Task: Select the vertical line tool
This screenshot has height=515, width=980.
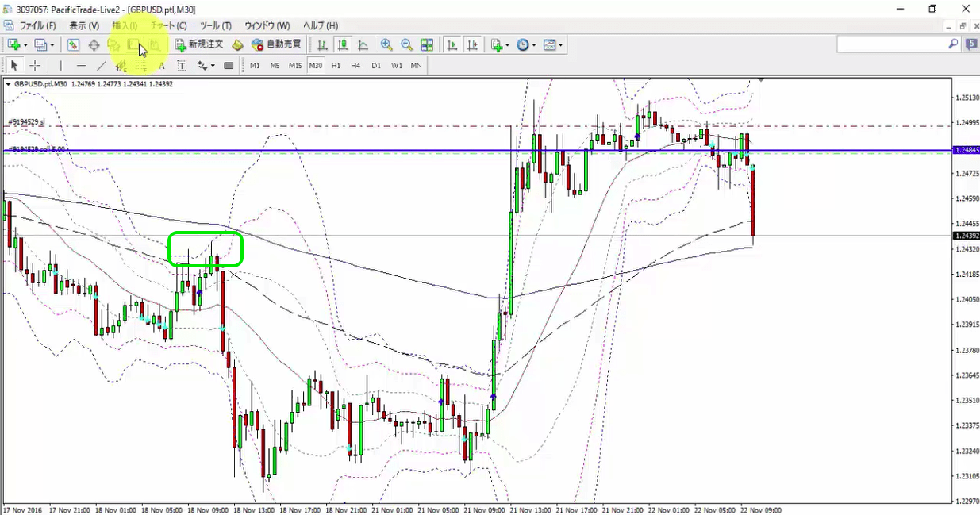Action: (x=60, y=65)
